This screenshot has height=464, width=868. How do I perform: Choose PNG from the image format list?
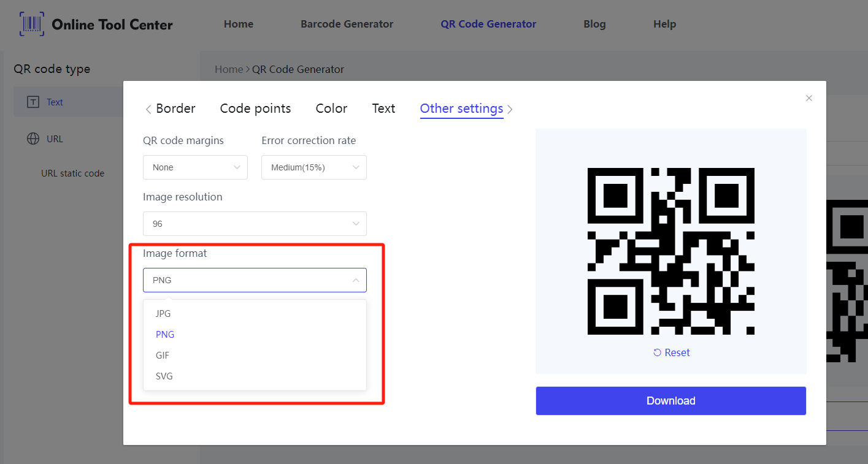(x=255, y=334)
